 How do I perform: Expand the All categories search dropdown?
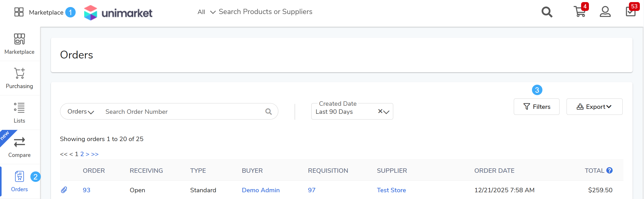tap(206, 12)
